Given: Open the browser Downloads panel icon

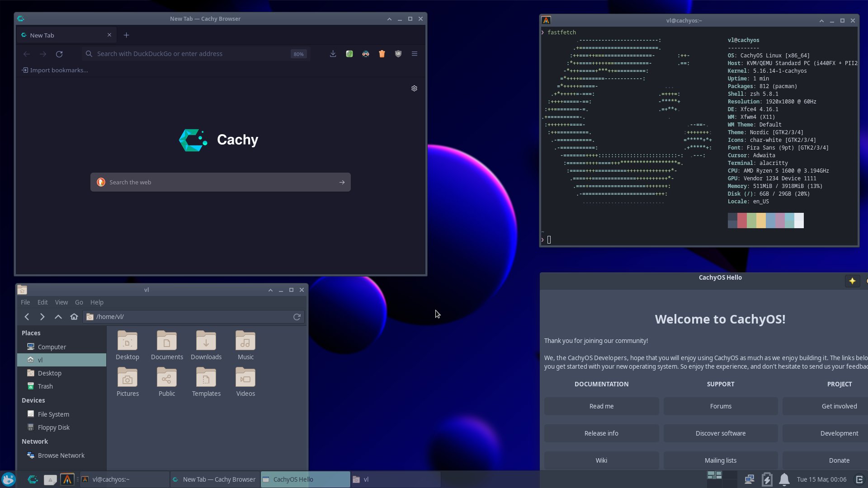Looking at the screenshot, I should [x=333, y=54].
